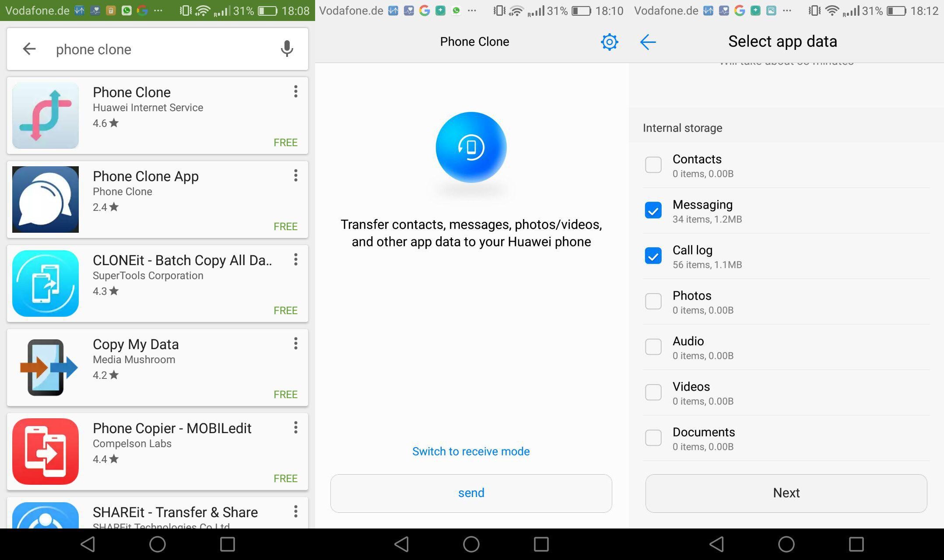Go back from the Select app data screen

point(648,42)
